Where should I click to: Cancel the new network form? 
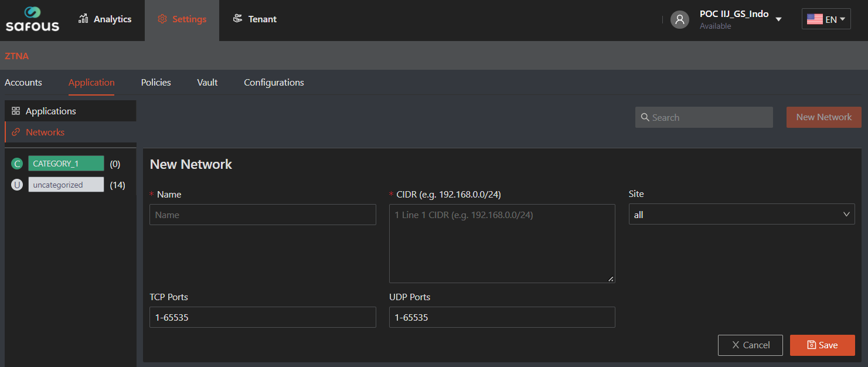(750, 345)
